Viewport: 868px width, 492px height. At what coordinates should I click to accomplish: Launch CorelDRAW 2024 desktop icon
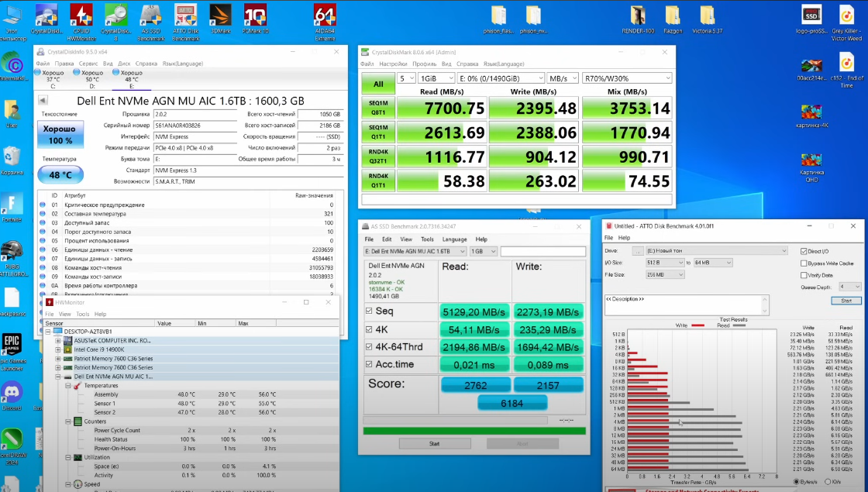[x=12, y=447]
